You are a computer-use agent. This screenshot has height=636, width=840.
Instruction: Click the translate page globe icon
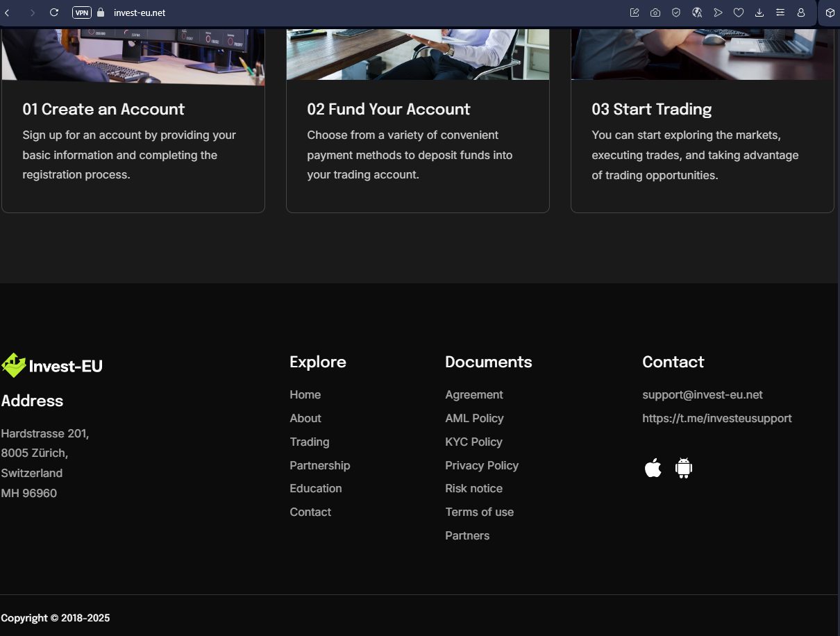[697, 12]
